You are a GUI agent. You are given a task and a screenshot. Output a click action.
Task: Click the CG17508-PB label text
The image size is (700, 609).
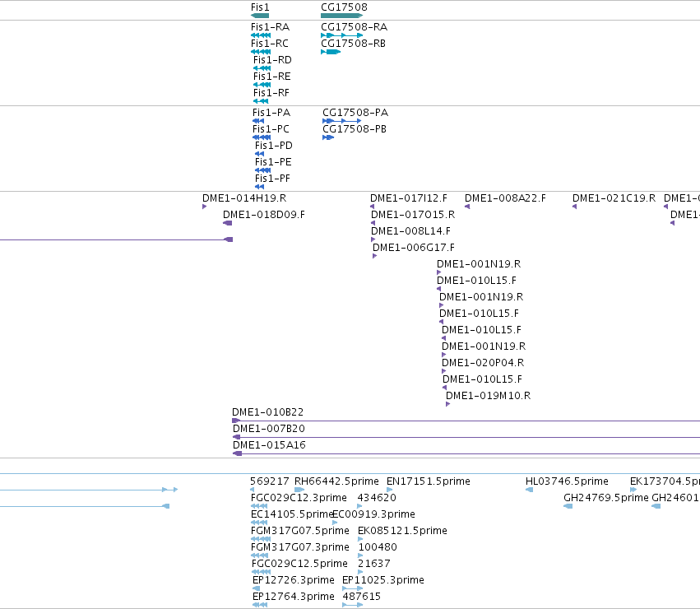coord(355,129)
